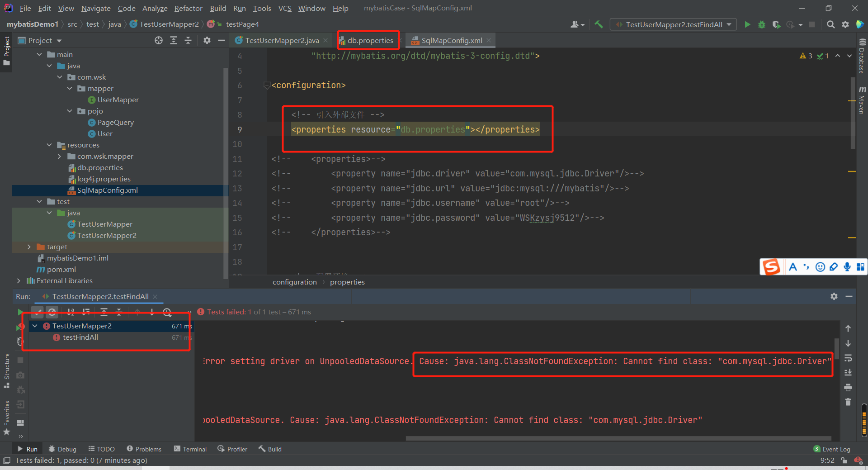The width and height of the screenshot is (868, 470).
Task: Toggle showing ignored tests
Action: pos(52,312)
